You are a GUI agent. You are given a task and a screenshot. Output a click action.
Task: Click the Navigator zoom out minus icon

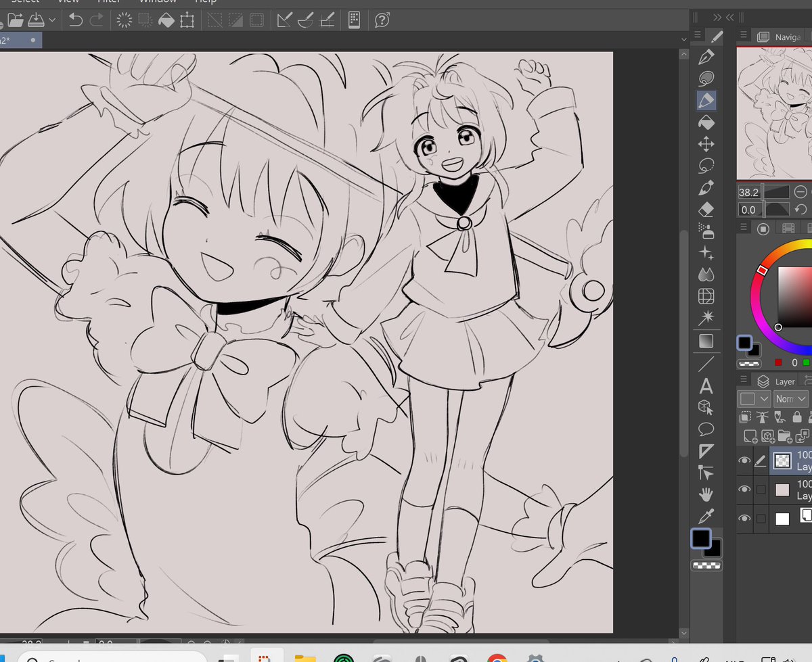(x=801, y=192)
